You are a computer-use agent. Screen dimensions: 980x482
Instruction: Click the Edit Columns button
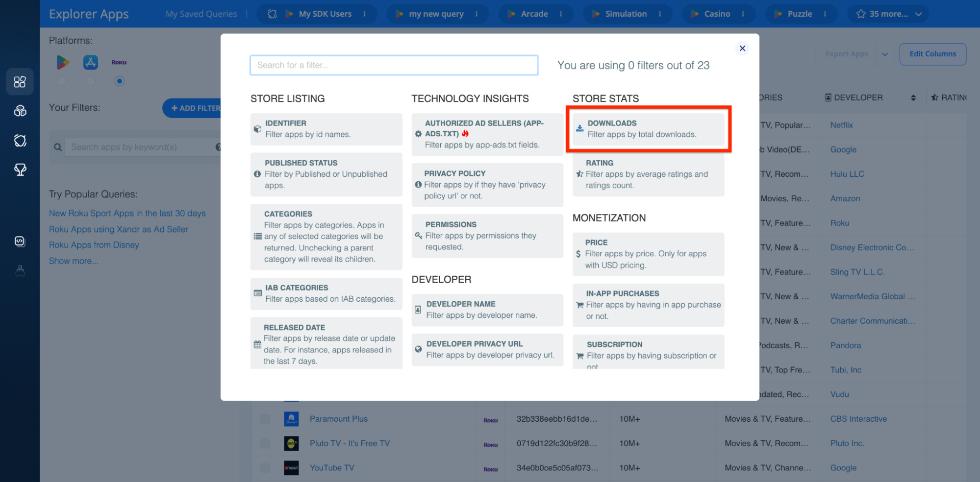(x=933, y=54)
